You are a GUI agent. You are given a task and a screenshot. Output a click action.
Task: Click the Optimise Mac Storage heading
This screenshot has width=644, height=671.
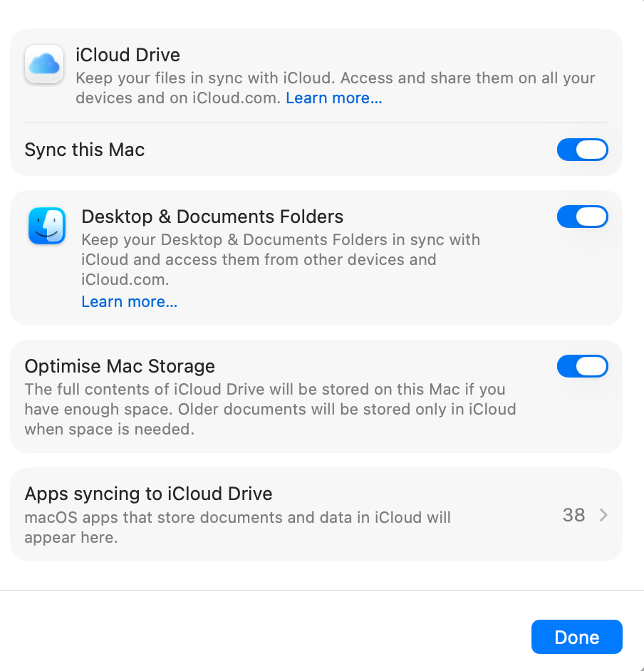120,366
